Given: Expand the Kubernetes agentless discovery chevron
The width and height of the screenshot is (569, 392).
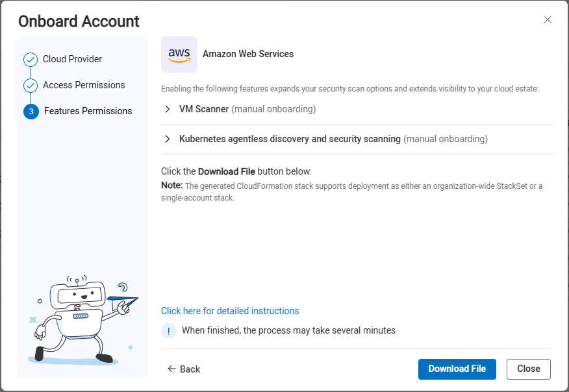Looking at the screenshot, I should [168, 139].
